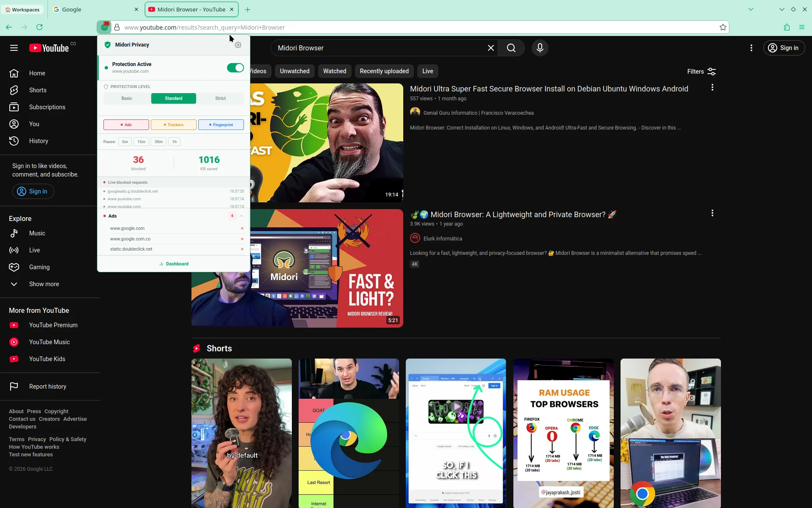Open the privacy Dashboard link
812x508 pixels.
tap(174, 264)
